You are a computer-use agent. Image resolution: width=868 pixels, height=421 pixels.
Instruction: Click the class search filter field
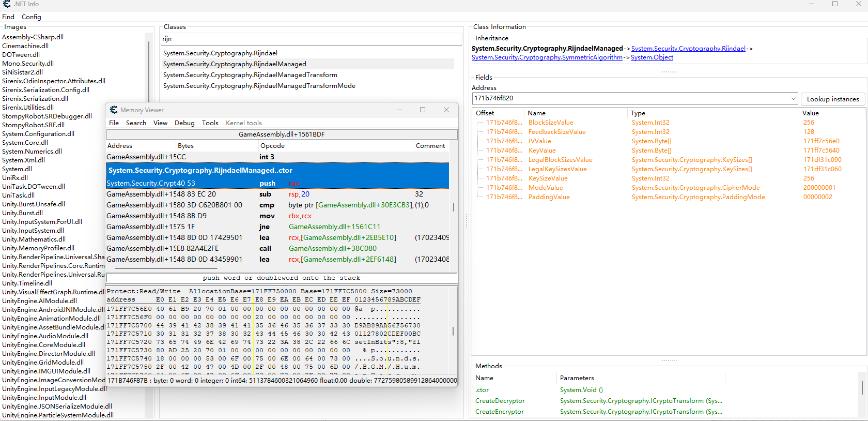point(310,39)
